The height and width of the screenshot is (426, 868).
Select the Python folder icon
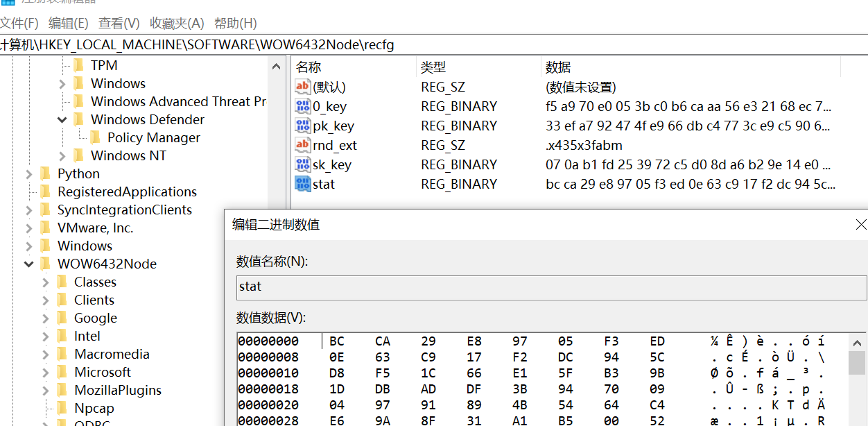pyautogui.click(x=45, y=173)
